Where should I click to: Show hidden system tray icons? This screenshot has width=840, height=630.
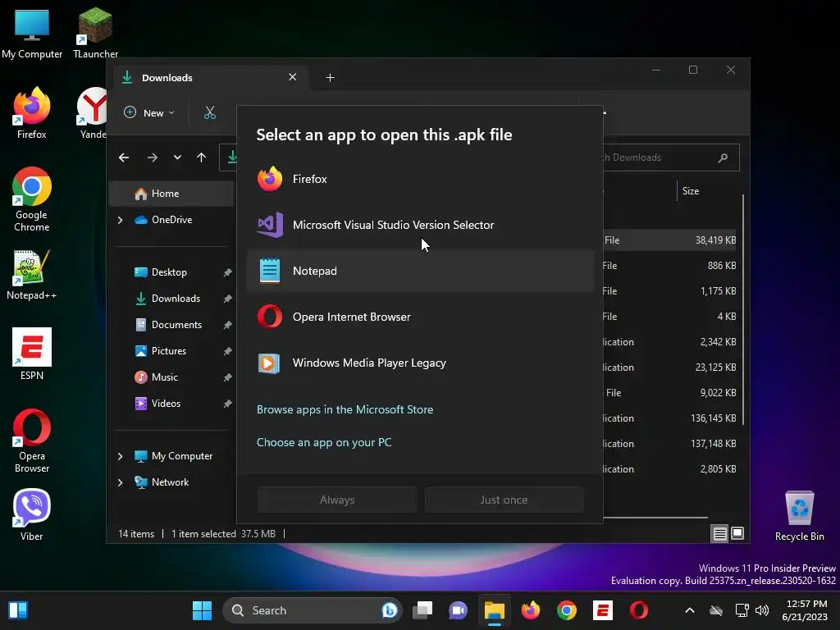click(689, 610)
